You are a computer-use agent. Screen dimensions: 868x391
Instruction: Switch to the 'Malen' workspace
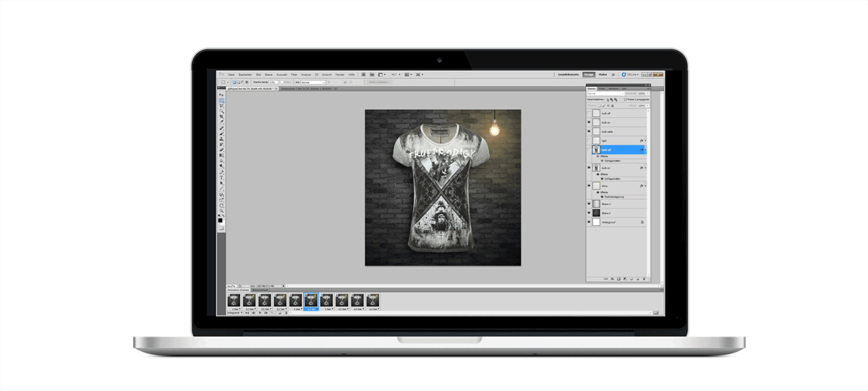(x=603, y=75)
